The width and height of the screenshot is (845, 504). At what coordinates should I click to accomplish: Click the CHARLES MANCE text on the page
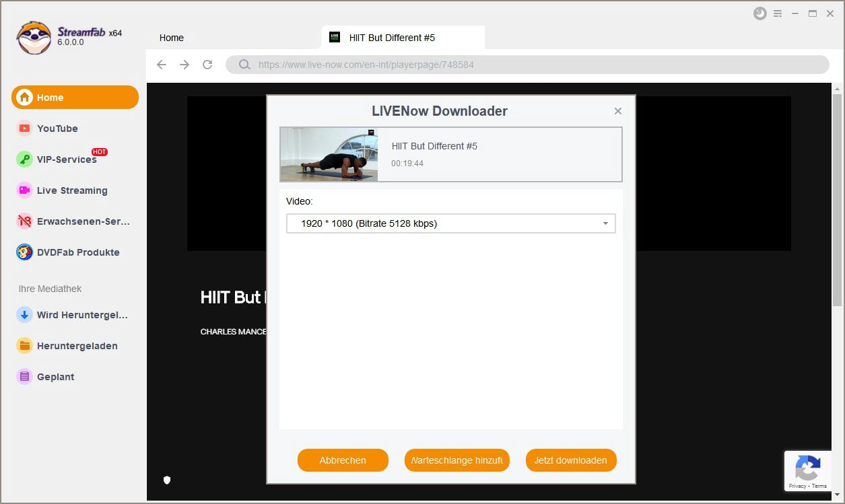pos(234,332)
